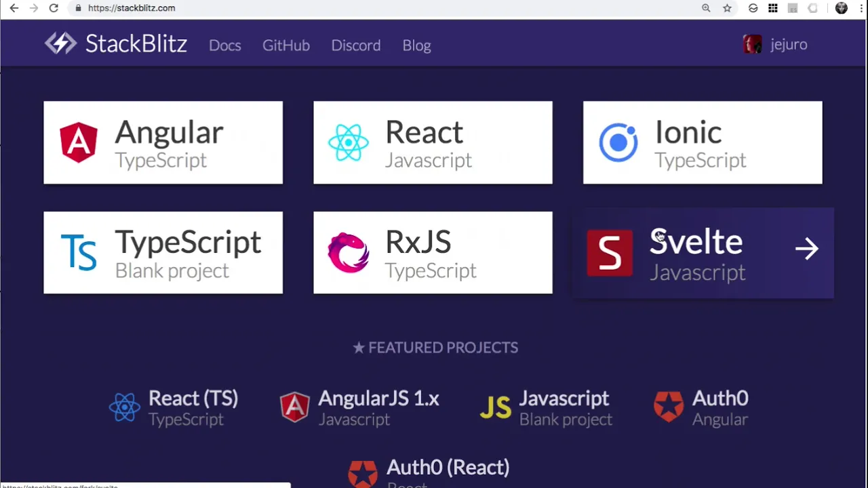Click the jejuro user avatar image
Viewport: 868px width, 488px height.
[753, 45]
